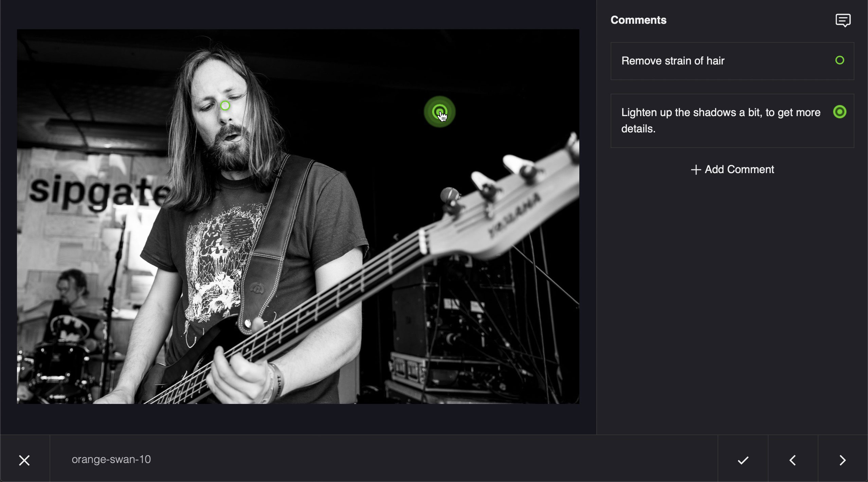Approve the image with the checkmark icon
The width and height of the screenshot is (868, 482).
click(743, 460)
